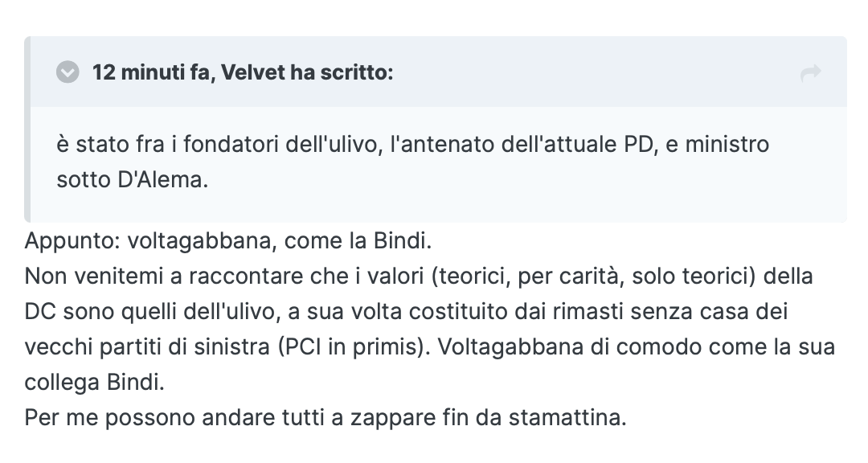This screenshot has width=868, height=463.
Task: Click the word "PD" in the quote
Action: coord(640,144)
